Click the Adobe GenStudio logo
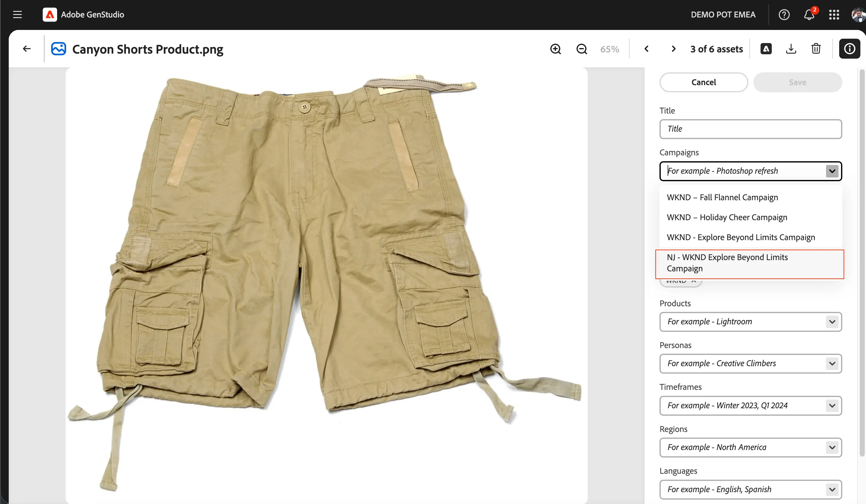The width and height of the screenshot is (866, 504). [50, 14]
